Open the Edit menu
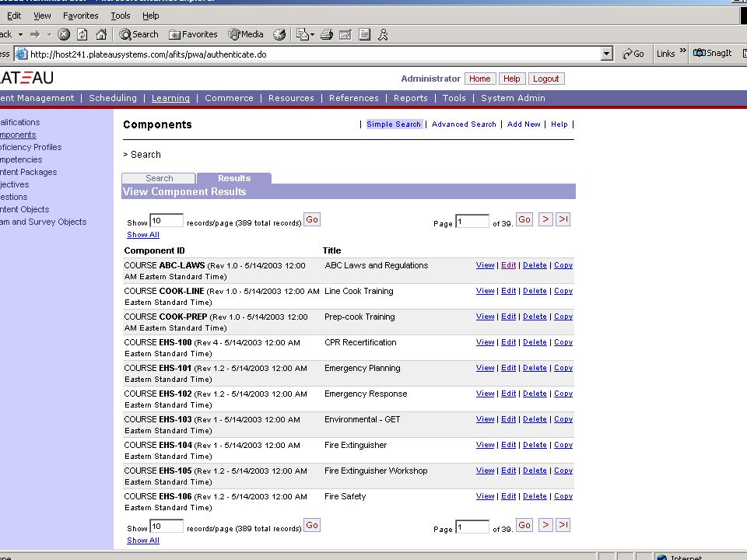 coord(14,16)
